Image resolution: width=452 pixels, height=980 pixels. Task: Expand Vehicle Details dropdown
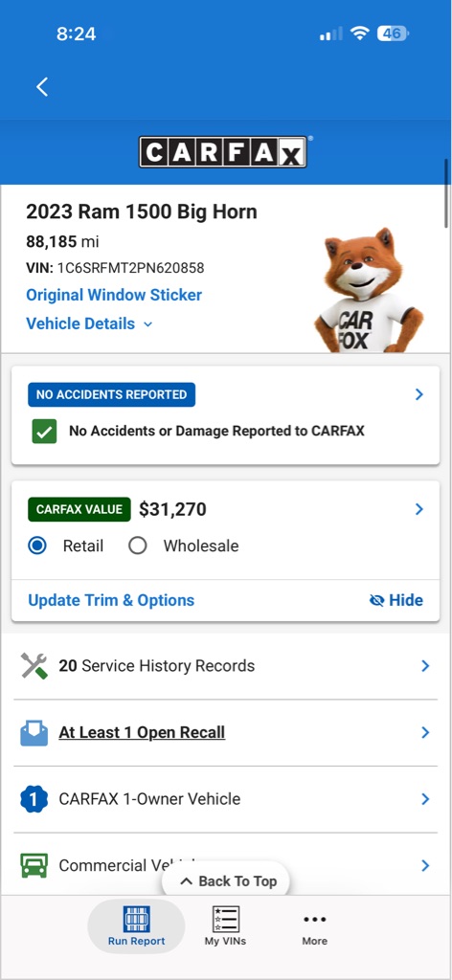pyautogui.click(x=89, y=323)
